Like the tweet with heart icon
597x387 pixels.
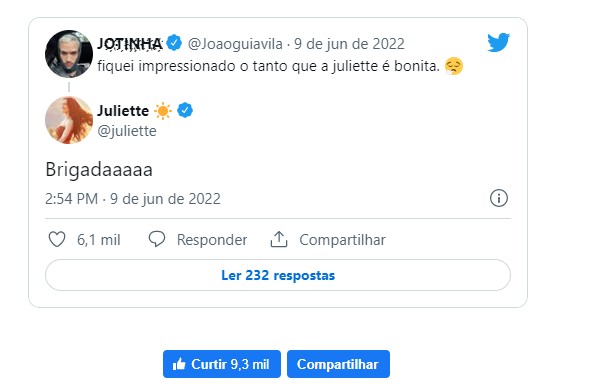coord(57,239)
